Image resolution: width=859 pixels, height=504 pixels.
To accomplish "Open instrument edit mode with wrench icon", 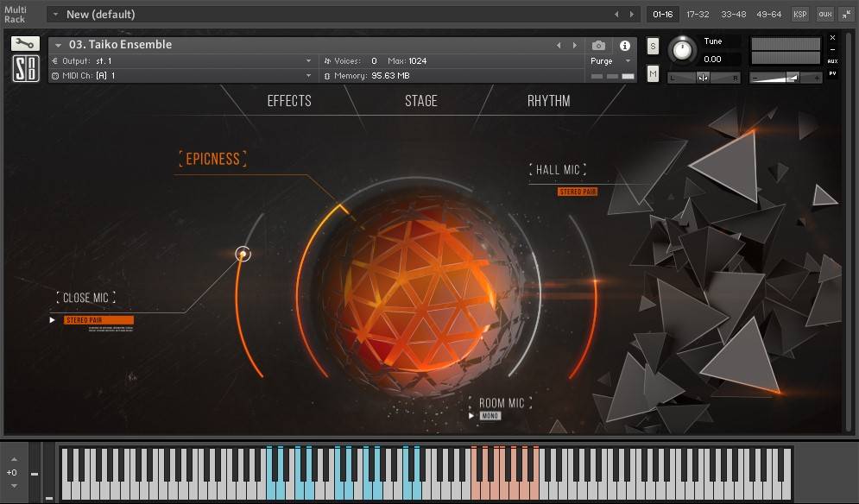I will 26,43.
